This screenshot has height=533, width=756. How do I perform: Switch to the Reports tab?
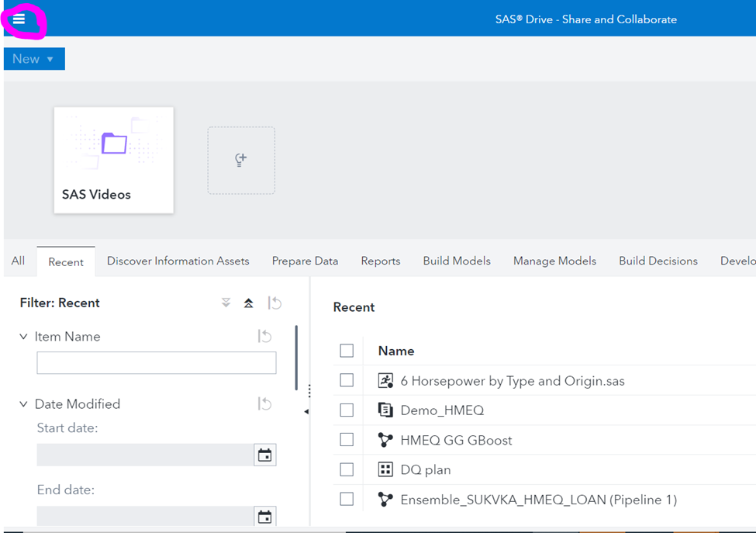381,261
